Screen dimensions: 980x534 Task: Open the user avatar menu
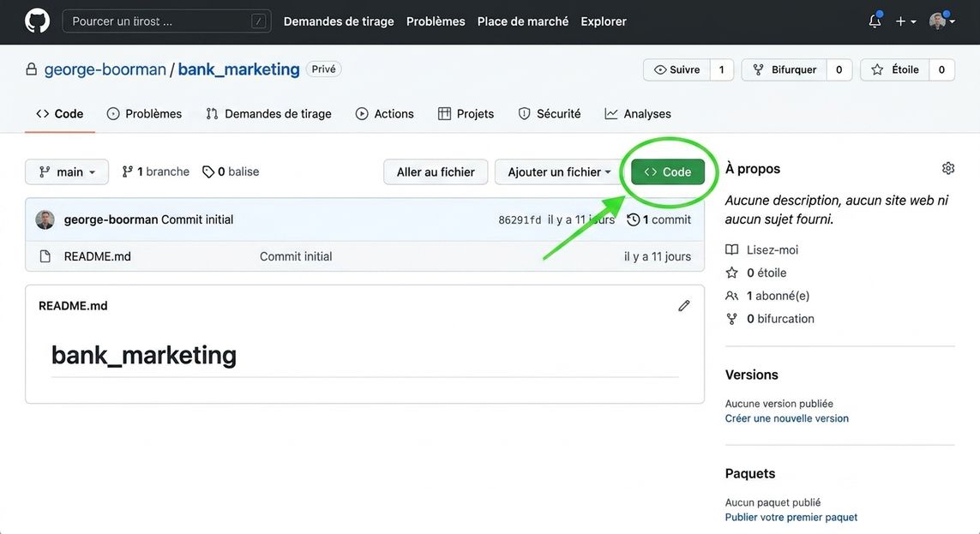tap(942, 21)
